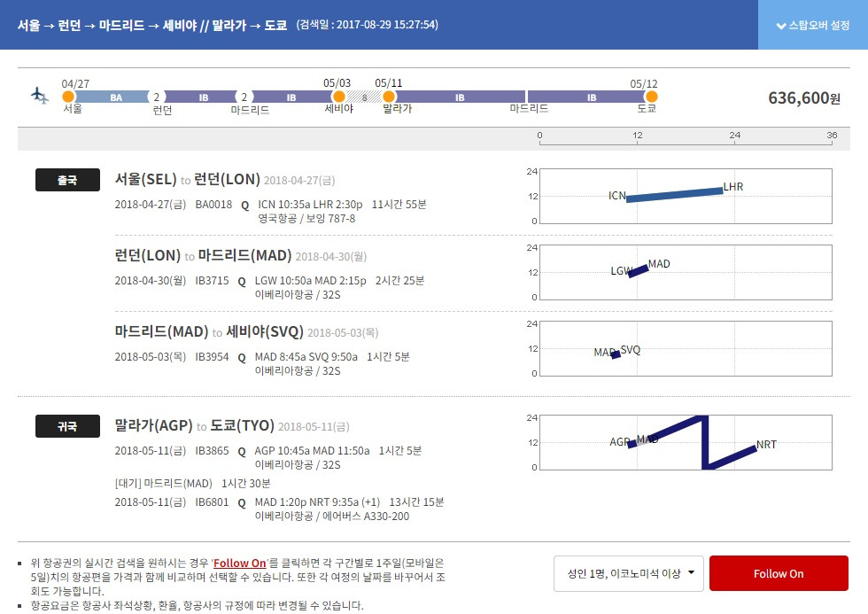The height and width of the screenshot is (614, 868).
Task: Click the airplane icon beside the itinerary timeline
Action: [39, 96]
